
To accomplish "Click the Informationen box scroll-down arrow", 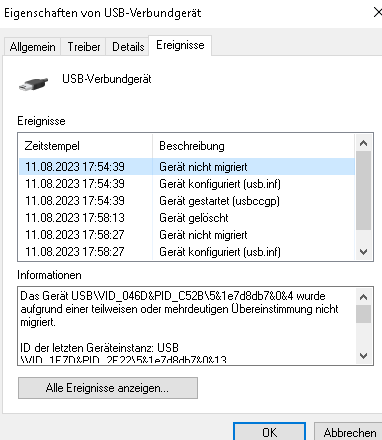I will tap(363, 355).
